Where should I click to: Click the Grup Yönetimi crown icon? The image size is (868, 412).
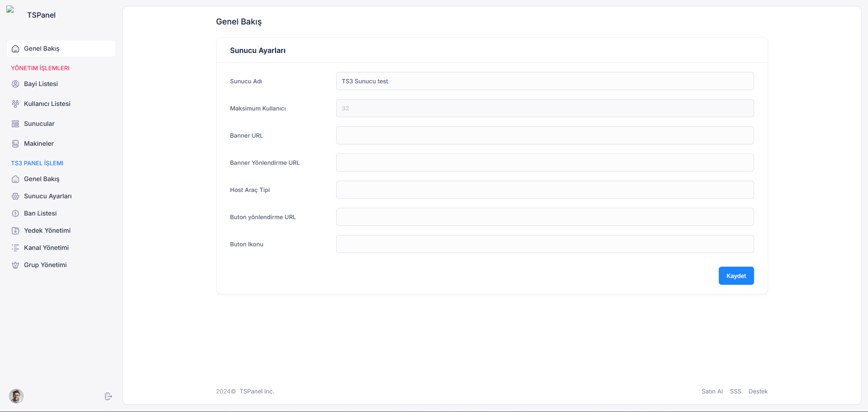click(x=15, y=265)
